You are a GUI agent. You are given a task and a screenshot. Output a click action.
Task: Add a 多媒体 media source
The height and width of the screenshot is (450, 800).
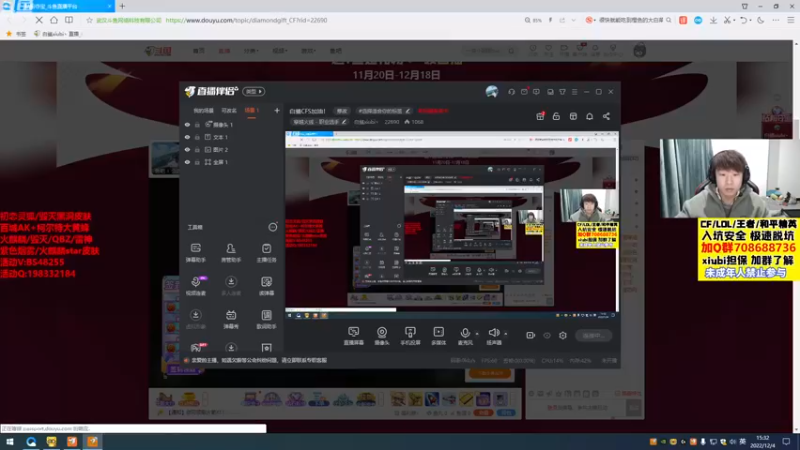point(439,336)
